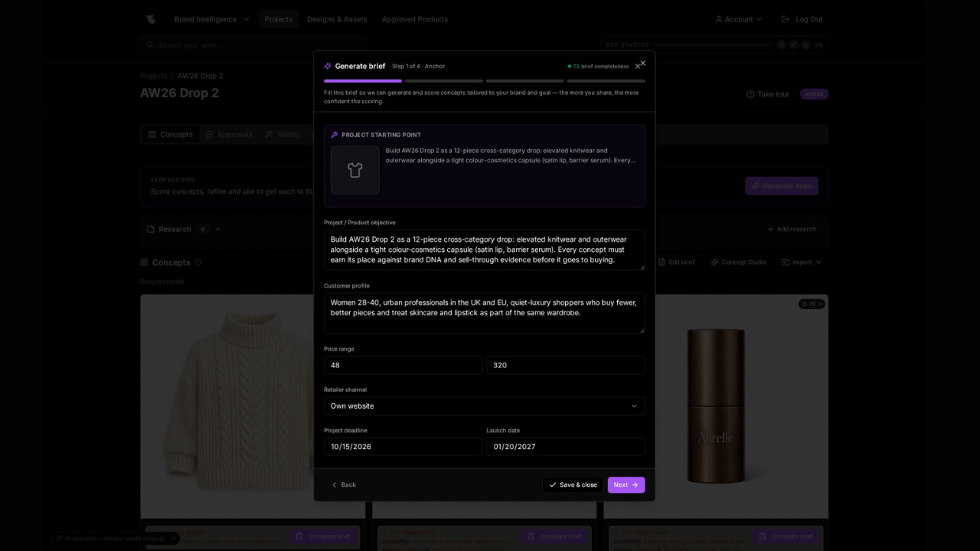This screenshot has height=551, width=980.
Task: Click the second brief progress step bar
Action: (x=444, y=80)
